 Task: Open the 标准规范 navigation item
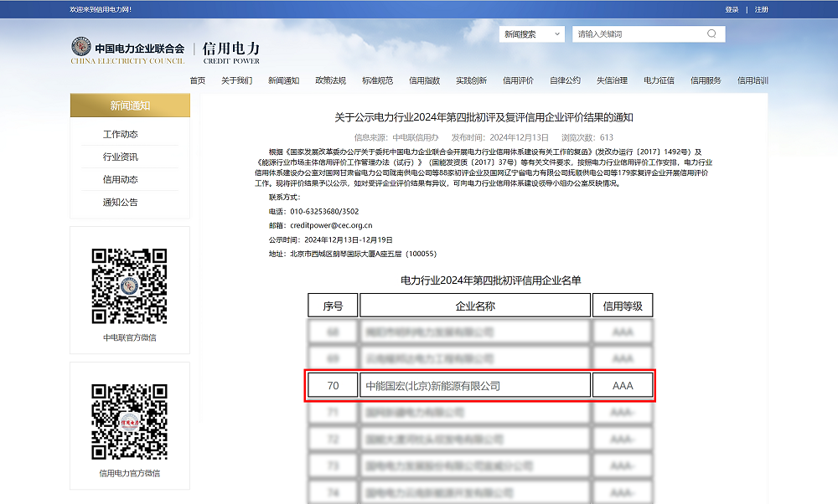click(x=377, y=80)
